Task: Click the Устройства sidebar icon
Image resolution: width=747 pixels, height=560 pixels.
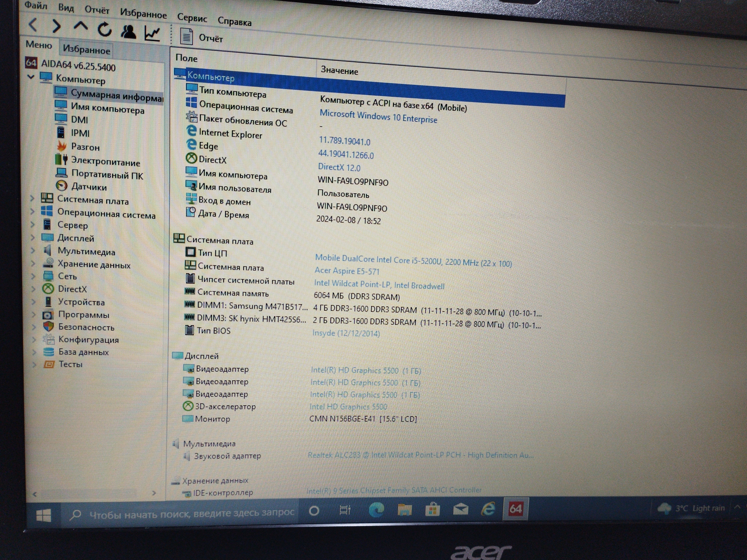Action: (x=48, y=302)
